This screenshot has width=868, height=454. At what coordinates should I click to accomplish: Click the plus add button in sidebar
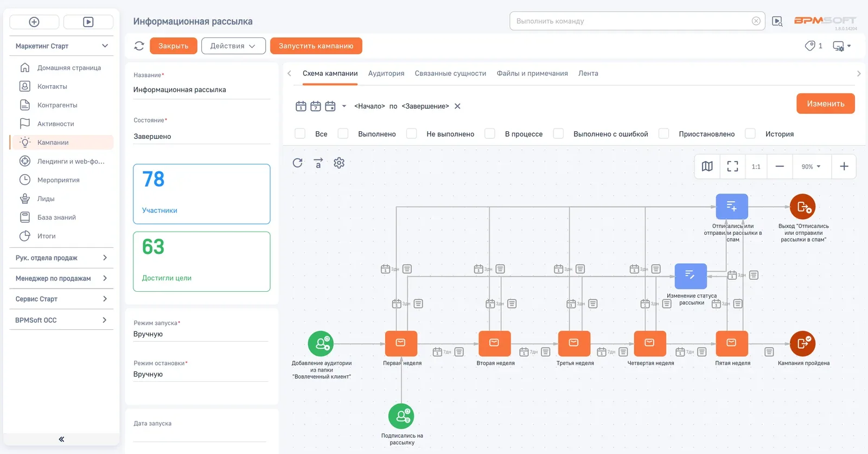click(34, 22)
